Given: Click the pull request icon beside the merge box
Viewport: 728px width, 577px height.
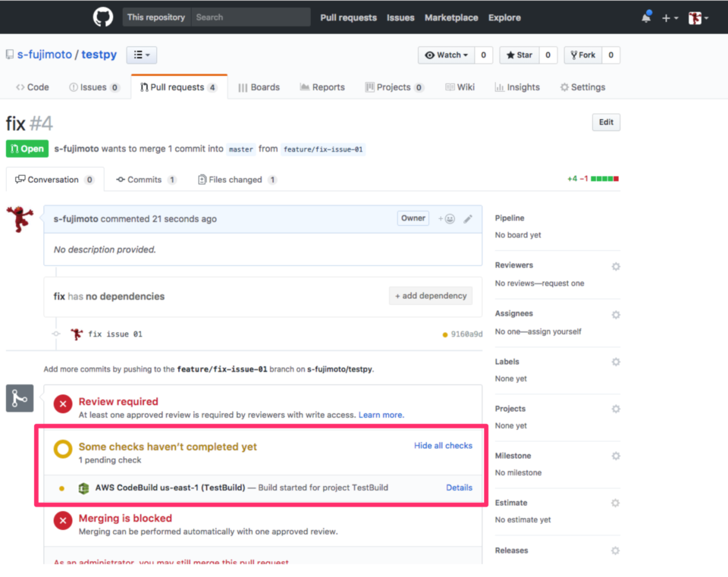Looking at the screenshot, I should [x=20, y=397].
